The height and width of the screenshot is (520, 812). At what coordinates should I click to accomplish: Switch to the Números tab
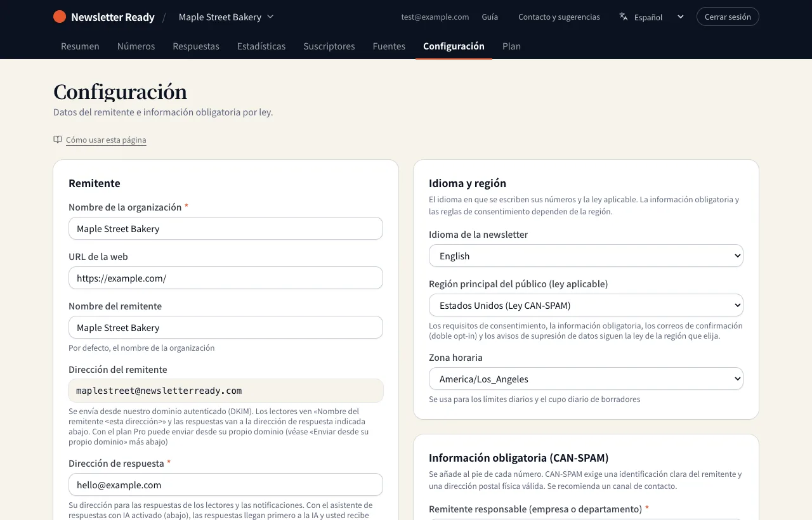136,46
